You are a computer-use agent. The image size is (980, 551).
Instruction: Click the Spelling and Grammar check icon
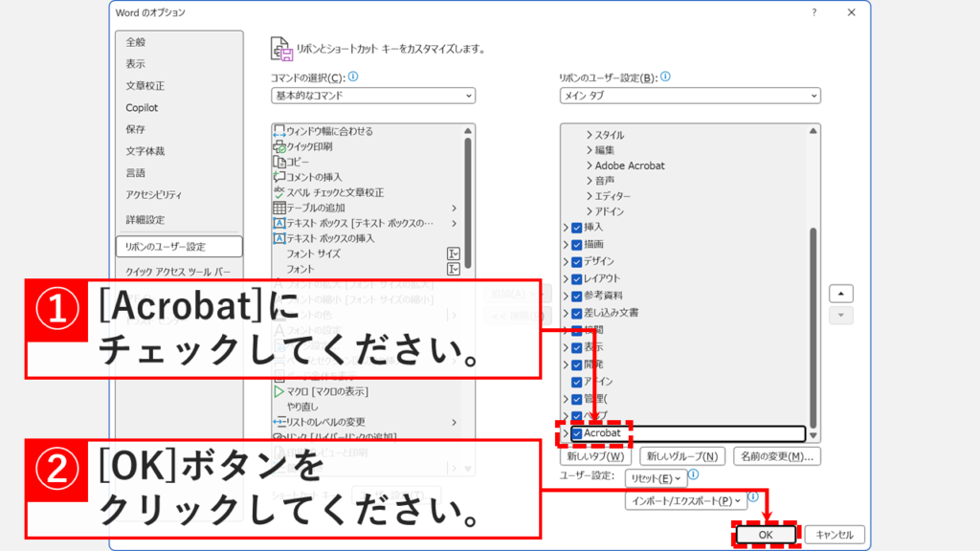pyautogui.click(x=278, y=192)
